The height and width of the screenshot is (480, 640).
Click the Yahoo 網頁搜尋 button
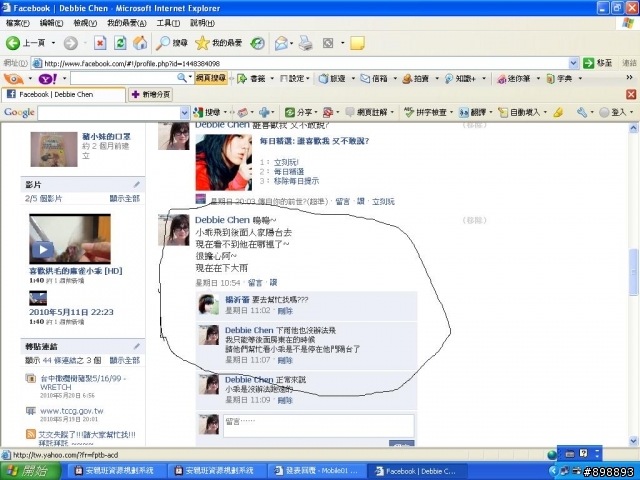211,78
